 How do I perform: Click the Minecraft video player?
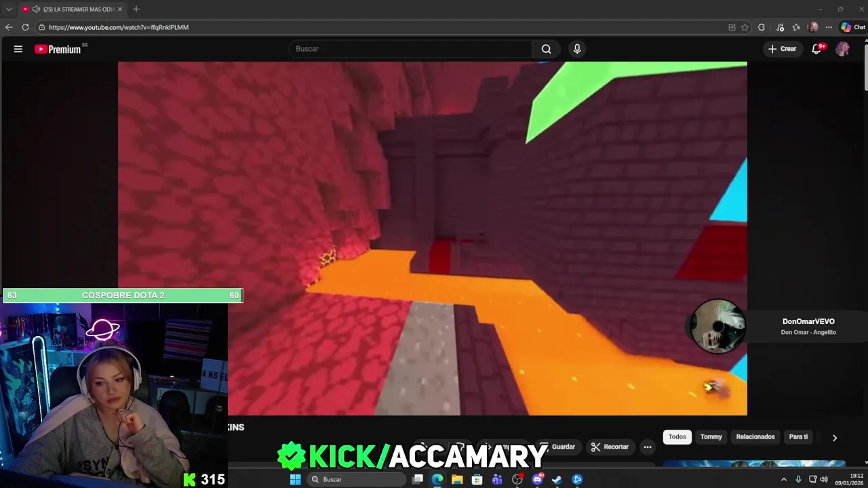click(433, 239)
